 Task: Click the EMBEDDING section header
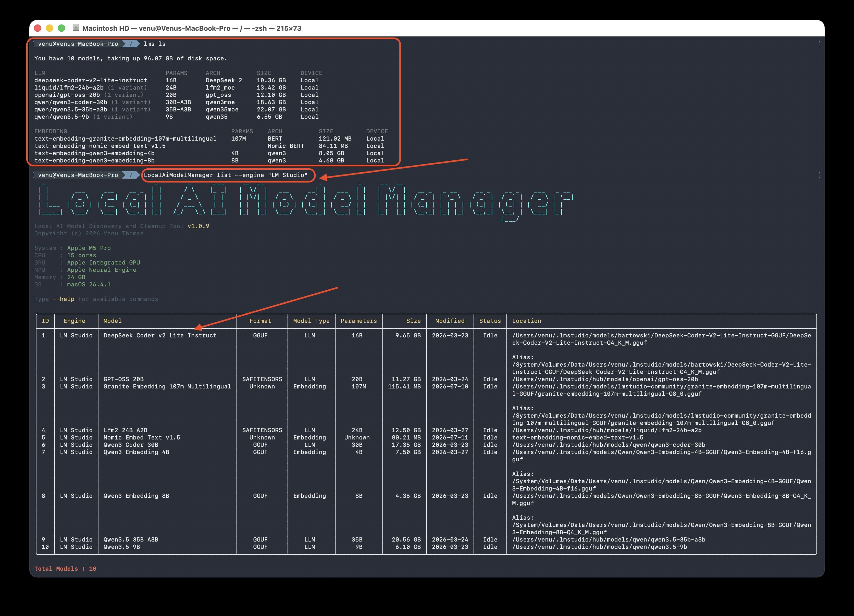point(51,131)
